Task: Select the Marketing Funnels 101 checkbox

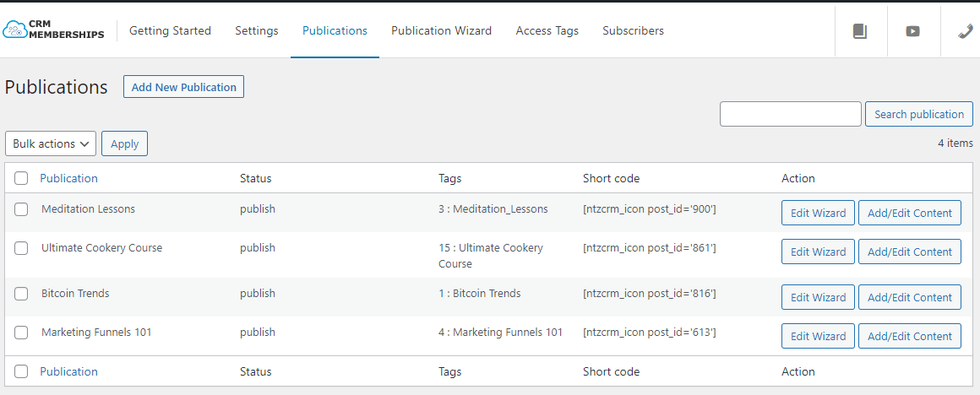Action: click(x=21, y=333)
